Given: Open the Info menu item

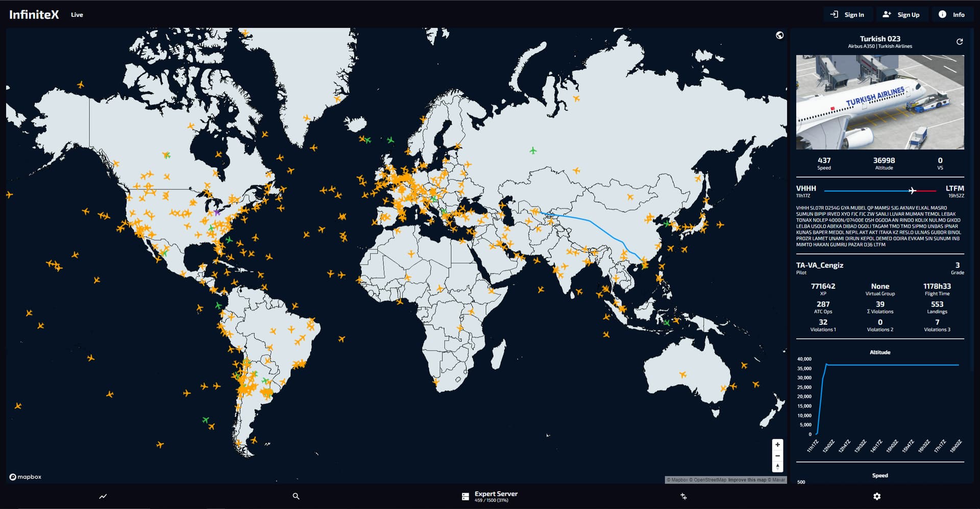Looking at the screenshot, I should 952,15.
